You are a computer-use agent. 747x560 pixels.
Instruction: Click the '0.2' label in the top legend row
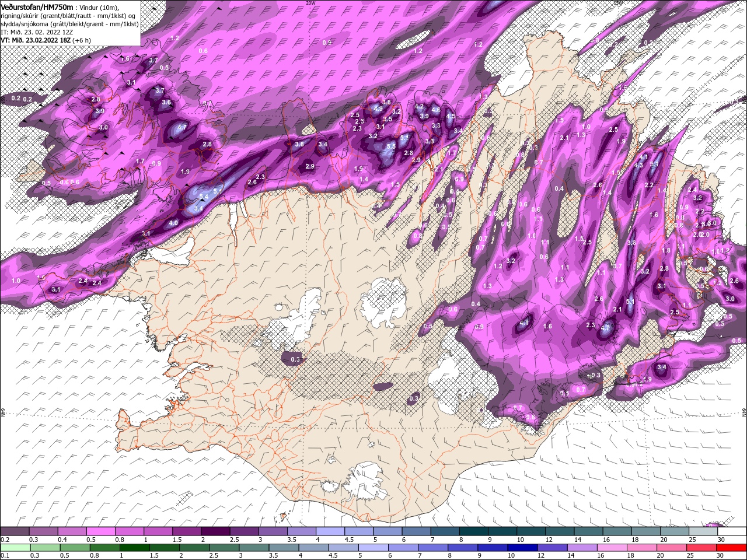pos(5,540)
